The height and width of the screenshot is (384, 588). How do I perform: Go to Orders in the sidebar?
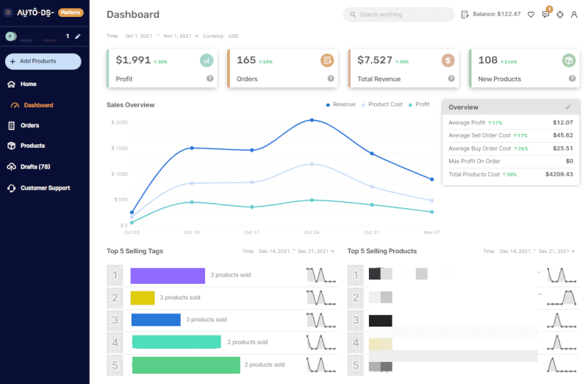click(x=29, y=126)
